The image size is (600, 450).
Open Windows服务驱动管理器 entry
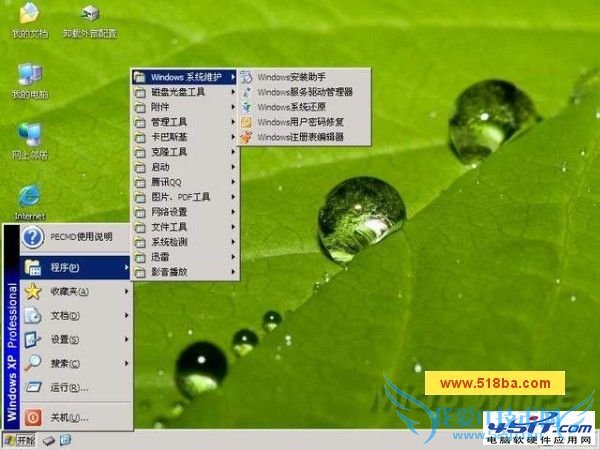pos(305,92)
